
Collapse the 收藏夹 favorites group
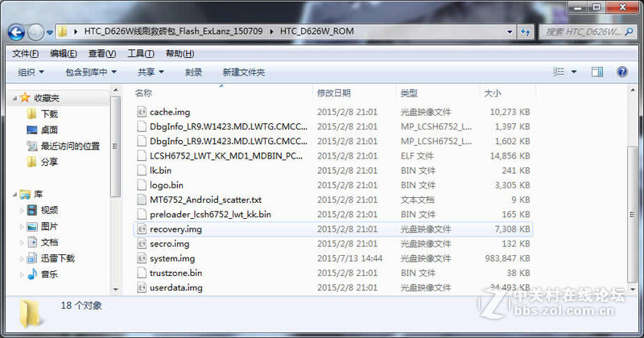[15, 98]
